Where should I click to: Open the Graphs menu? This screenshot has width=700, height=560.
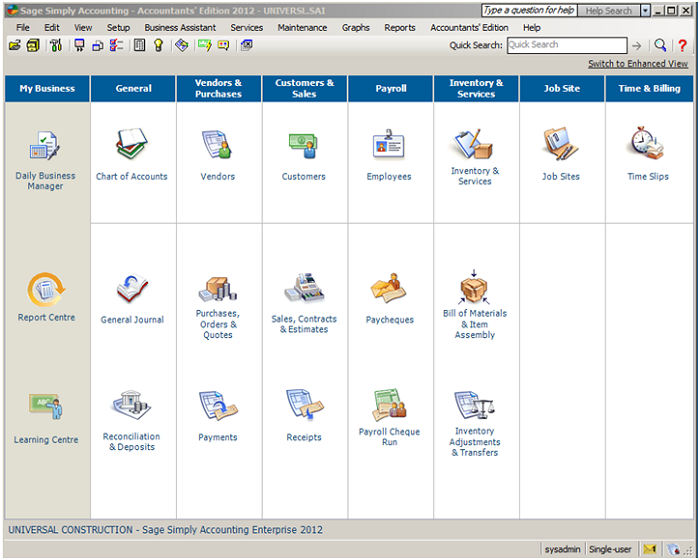click(355, 28)
